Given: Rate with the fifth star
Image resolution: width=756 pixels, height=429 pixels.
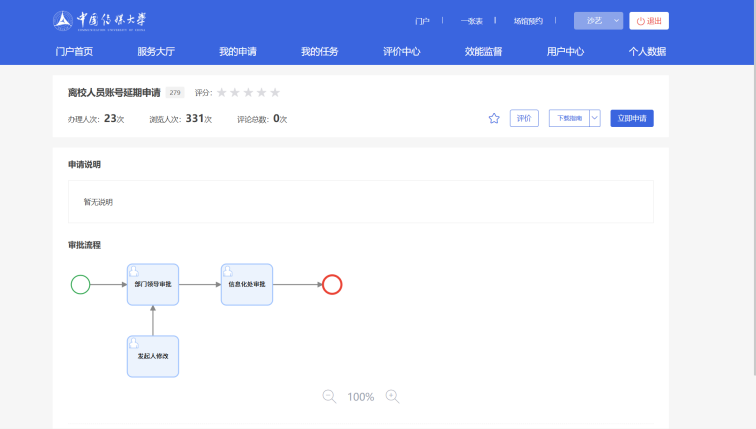Looking at the screenshot, I should coord(275,93).
